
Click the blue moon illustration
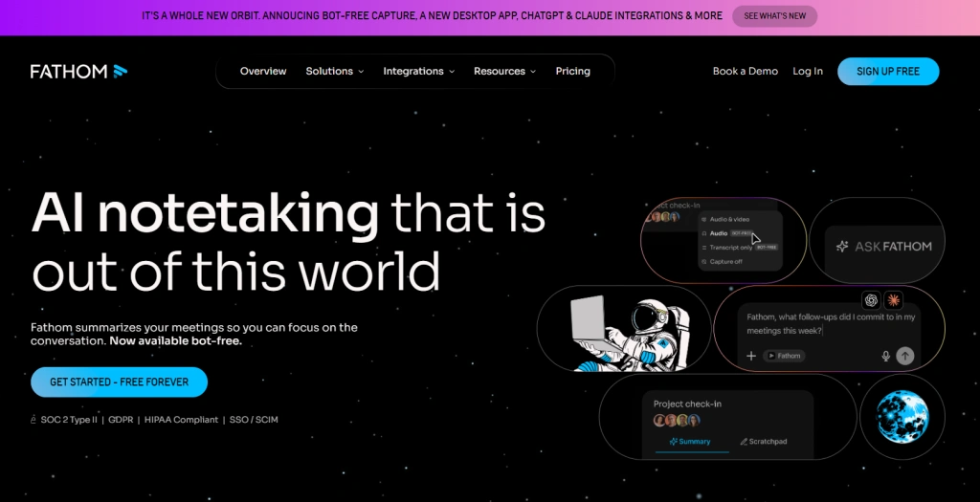coord(902,417)
